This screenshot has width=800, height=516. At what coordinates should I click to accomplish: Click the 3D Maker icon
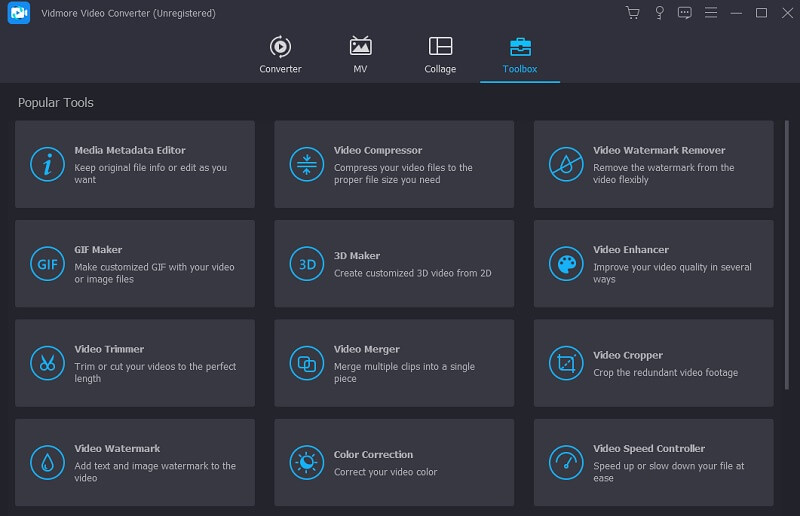[307, 264]
